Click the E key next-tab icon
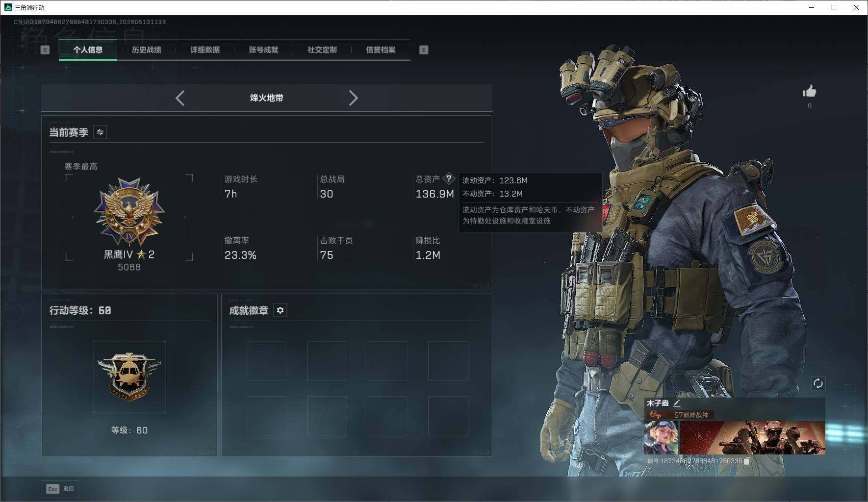868x502 pixels. tap(424, 50)
